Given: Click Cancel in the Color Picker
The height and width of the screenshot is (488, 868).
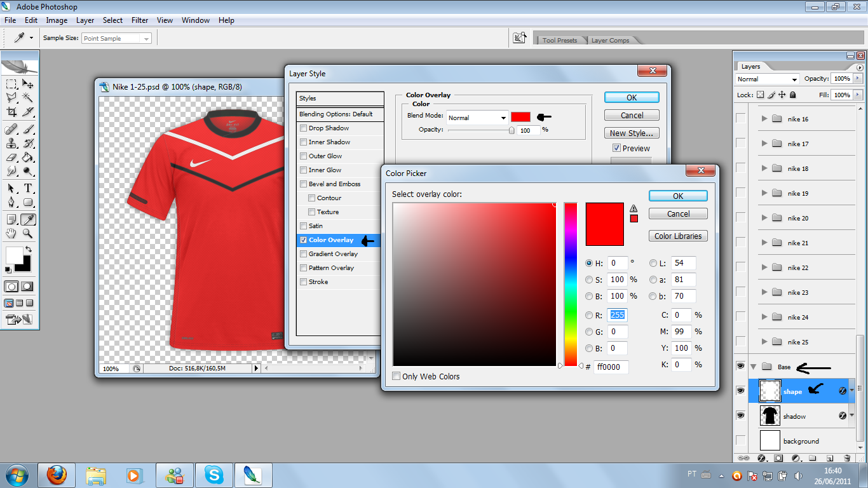Looking at the screenshot, I should pos(678,213).
